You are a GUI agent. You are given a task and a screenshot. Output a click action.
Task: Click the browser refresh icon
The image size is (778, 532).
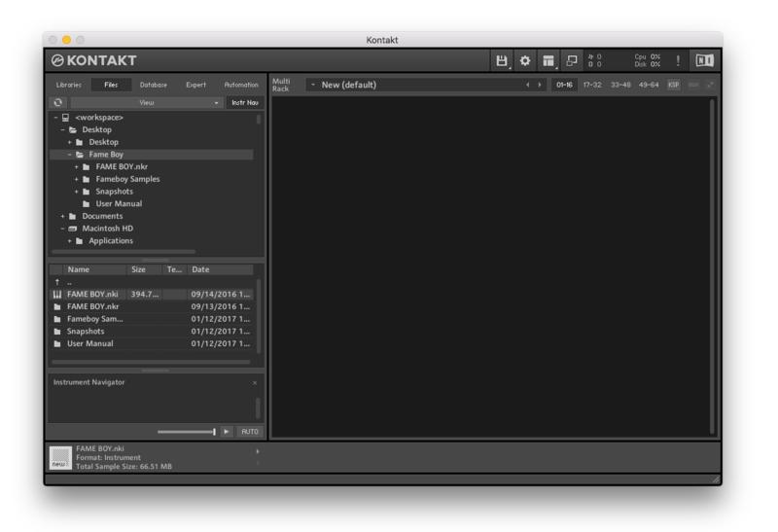(x=57, y=102)
